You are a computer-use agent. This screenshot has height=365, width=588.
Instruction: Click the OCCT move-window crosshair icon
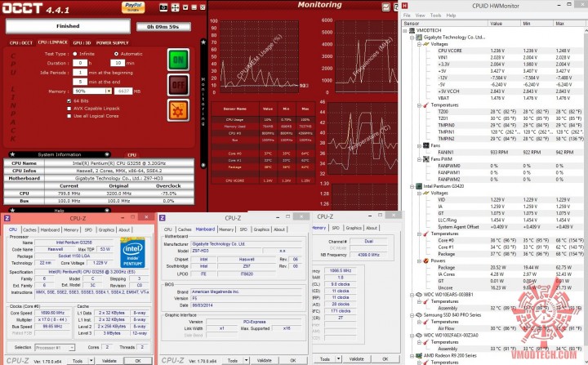[x=175, y=7]
